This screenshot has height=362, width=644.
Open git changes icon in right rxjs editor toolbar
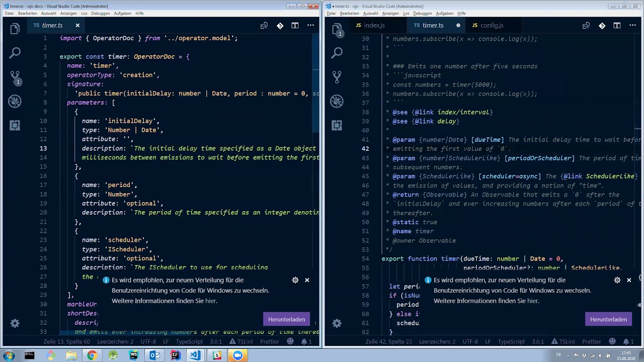point(602,25)
